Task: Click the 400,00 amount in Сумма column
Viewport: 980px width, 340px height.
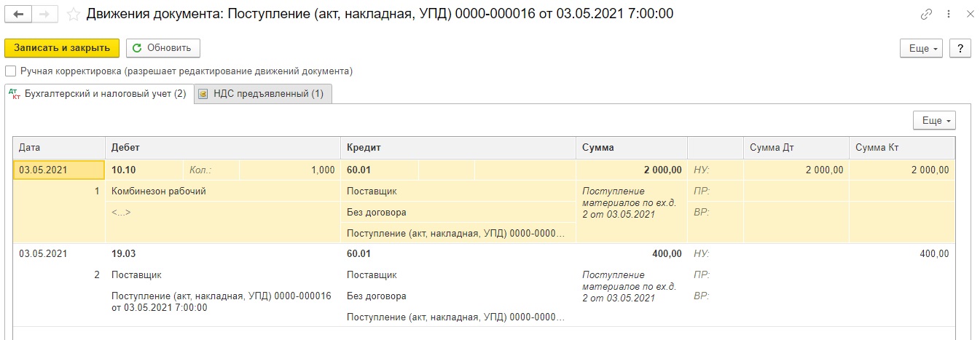Action: (x=666, y=254)
